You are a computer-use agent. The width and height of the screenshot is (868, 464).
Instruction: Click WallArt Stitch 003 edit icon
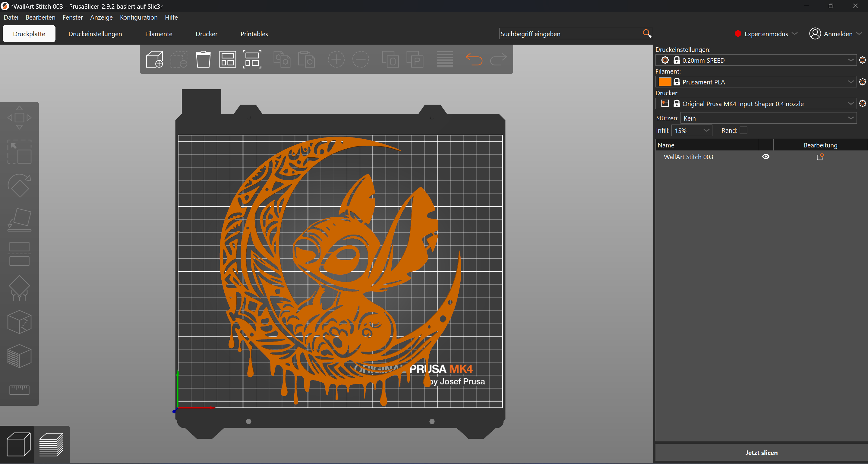pos(820,157)
